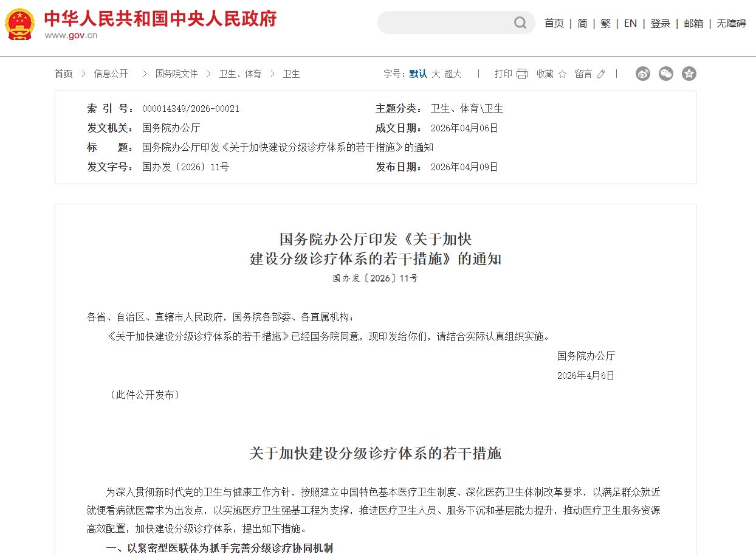Switch to traditional Chinese with 繁
Image resolution: width=756 pixels, height=554 pixels.
coord(605,23)
